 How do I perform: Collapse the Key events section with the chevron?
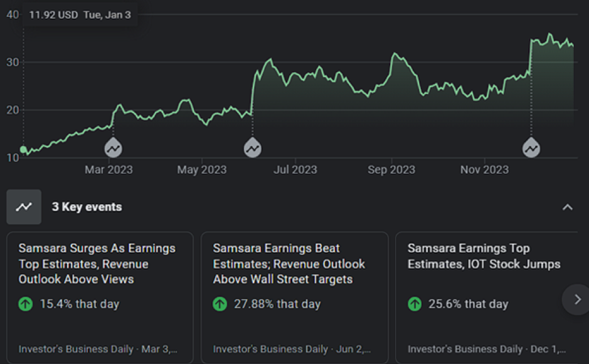568,207
